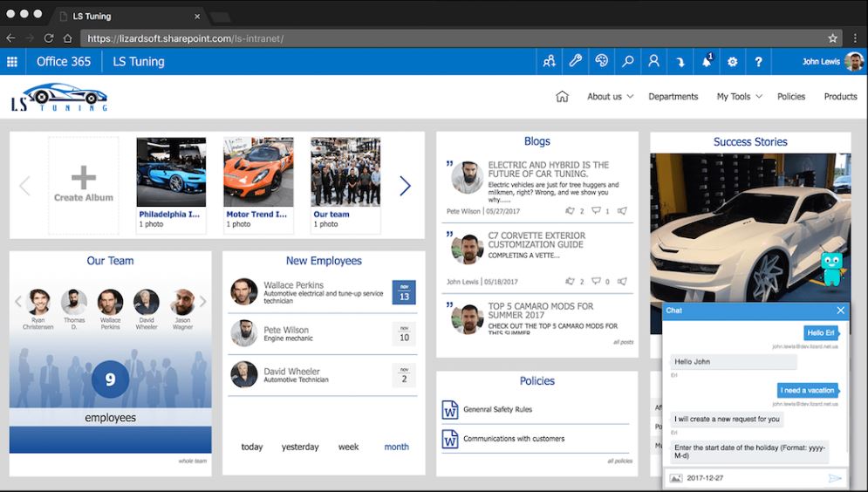Click the chat message input field
The height and width of the screenshot is (492, 868).
[755, 478]
